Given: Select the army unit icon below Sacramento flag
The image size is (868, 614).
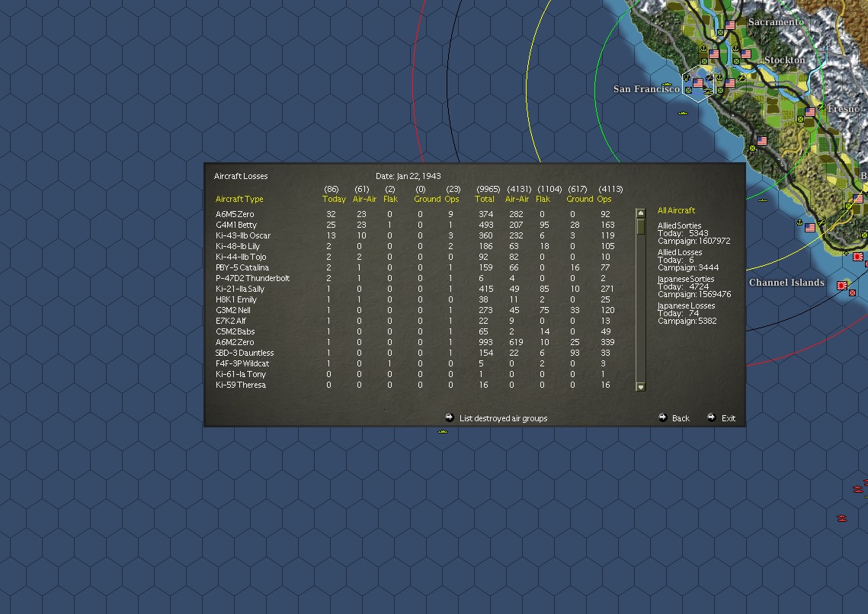Looking at the screenshot, I should [721, 32].
